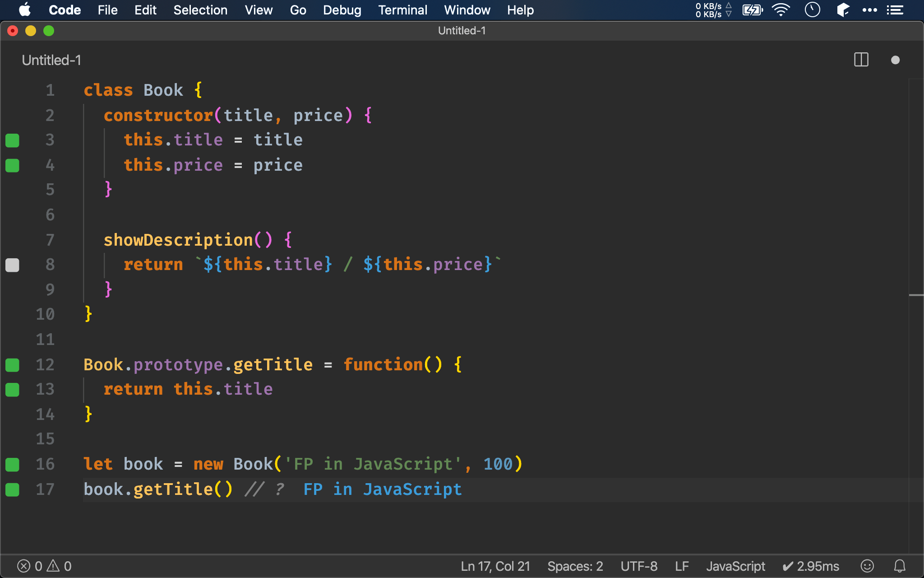Click the unsaved file dot indicator
924x578 pixels.
896,60
